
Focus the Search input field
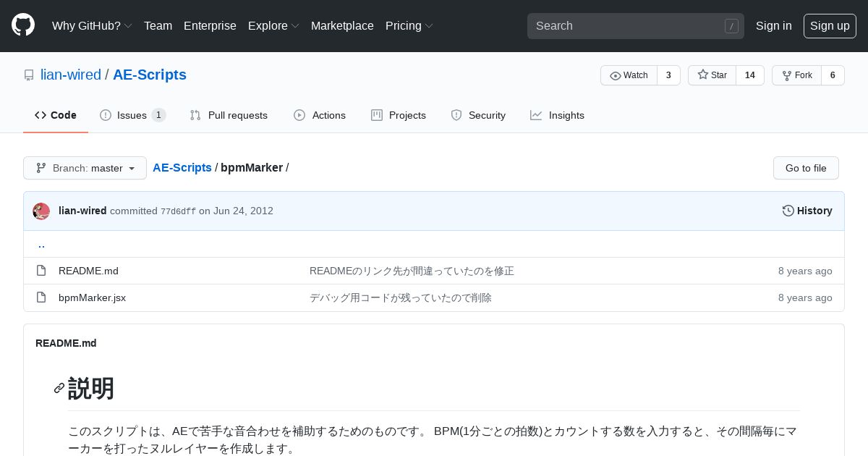tap(636, 26)
